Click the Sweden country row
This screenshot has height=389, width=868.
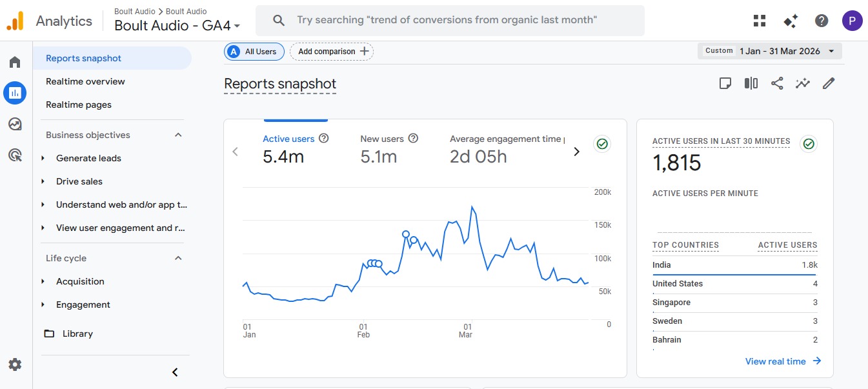735,321
